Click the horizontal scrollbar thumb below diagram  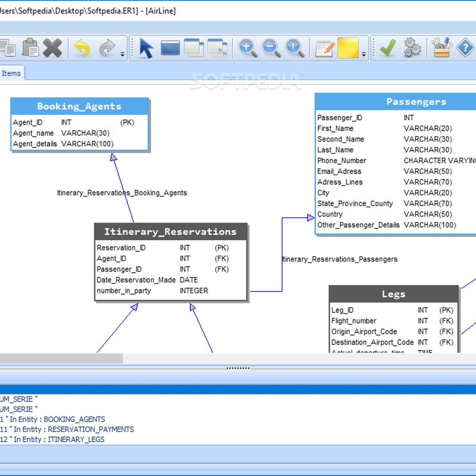pos(61,359)
